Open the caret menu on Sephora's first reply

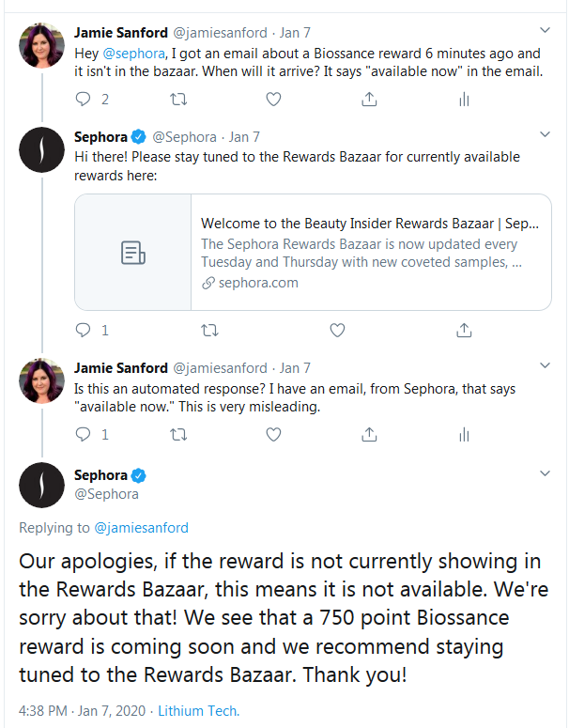(x=545, y=134)
